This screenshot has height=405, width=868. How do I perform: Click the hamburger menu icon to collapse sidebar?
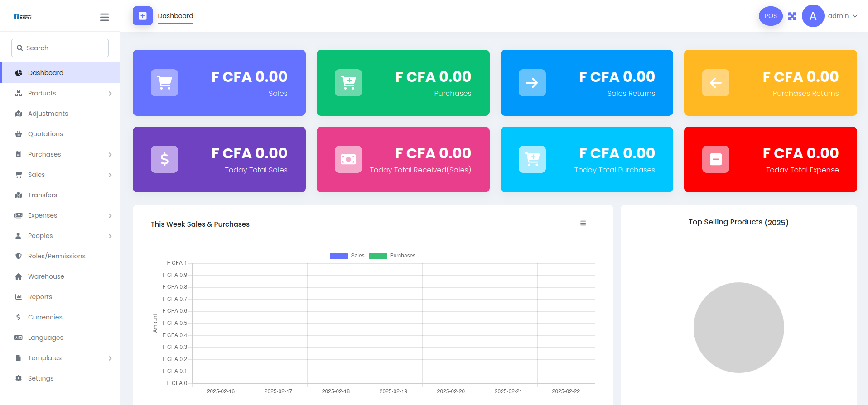click(x=104, y=17)
